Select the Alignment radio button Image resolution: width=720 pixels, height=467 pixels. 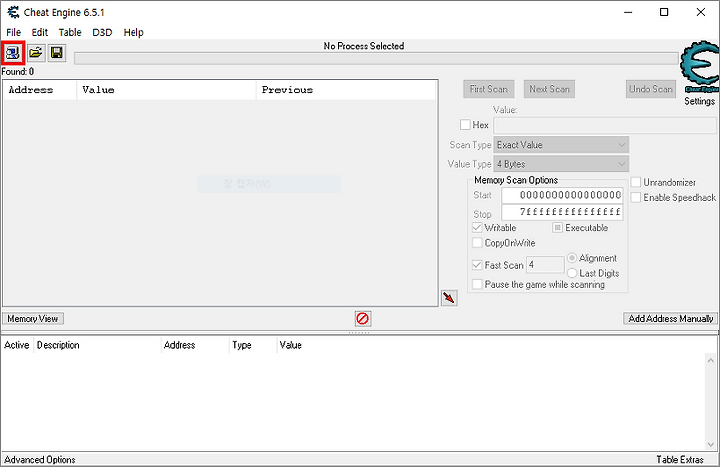click(572, 258)
